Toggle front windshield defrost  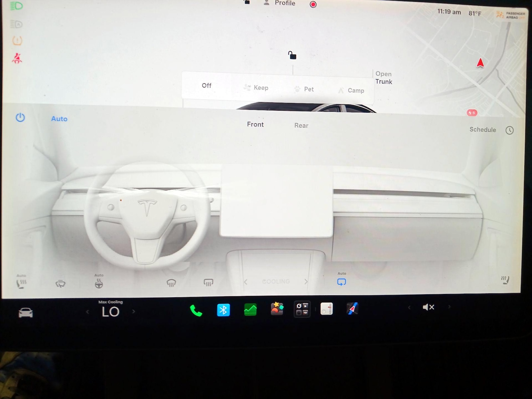pyautogui.click(x=171, y=283)
